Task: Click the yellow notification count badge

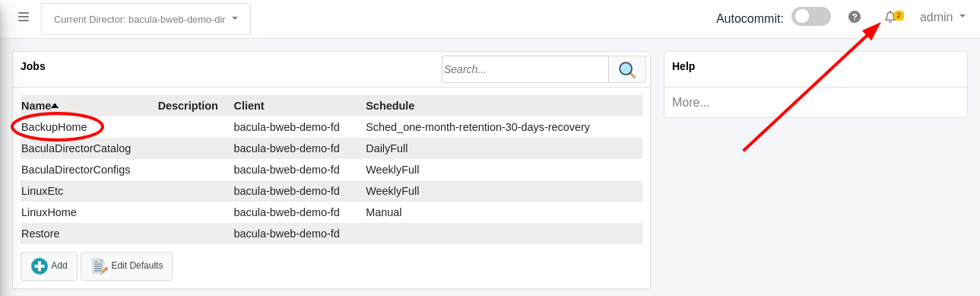Action: coord(899,15)
